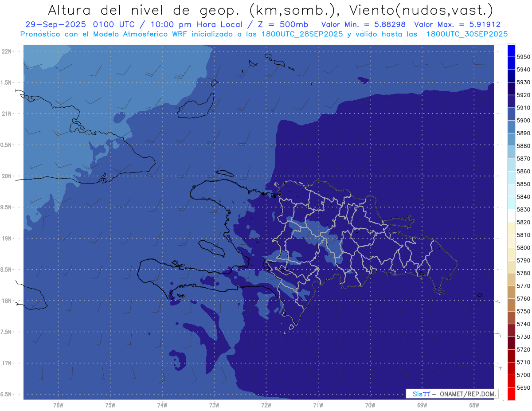Click '10:00 pm Hora Local' text

tap(196, 25)
